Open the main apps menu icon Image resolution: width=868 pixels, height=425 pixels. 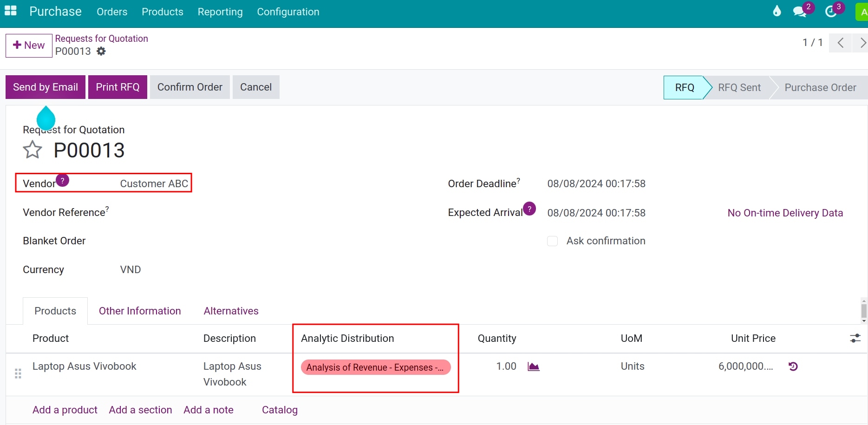(x=10, y=11)
